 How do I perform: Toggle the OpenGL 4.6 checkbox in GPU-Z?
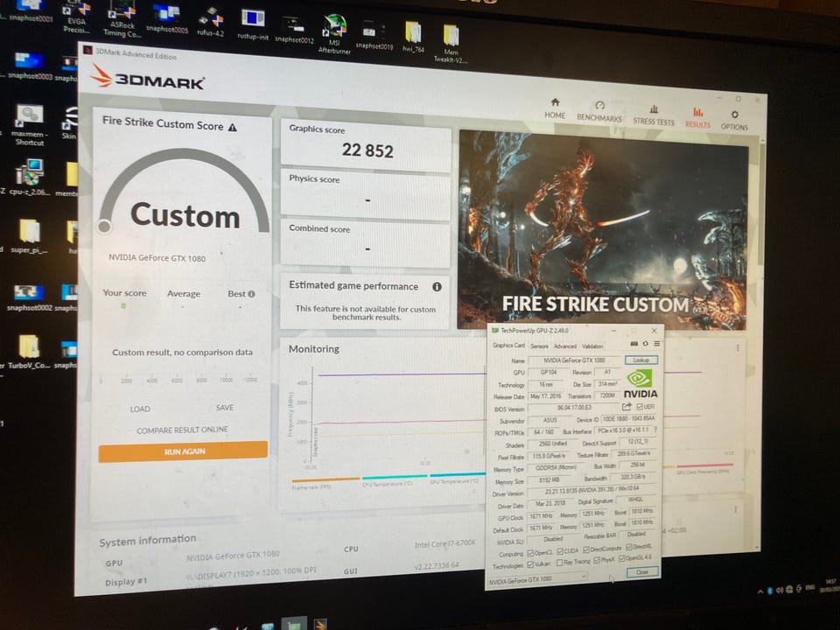622,559
